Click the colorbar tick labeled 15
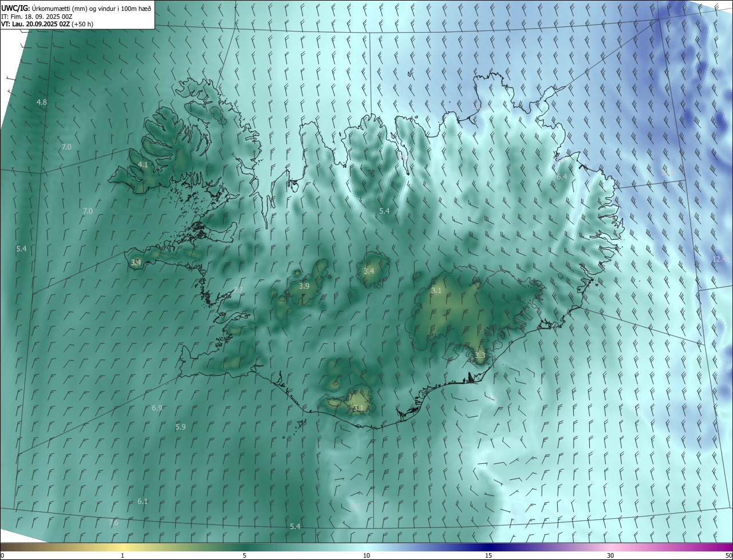Screen dimensions: 733x560 coord(488,555)
